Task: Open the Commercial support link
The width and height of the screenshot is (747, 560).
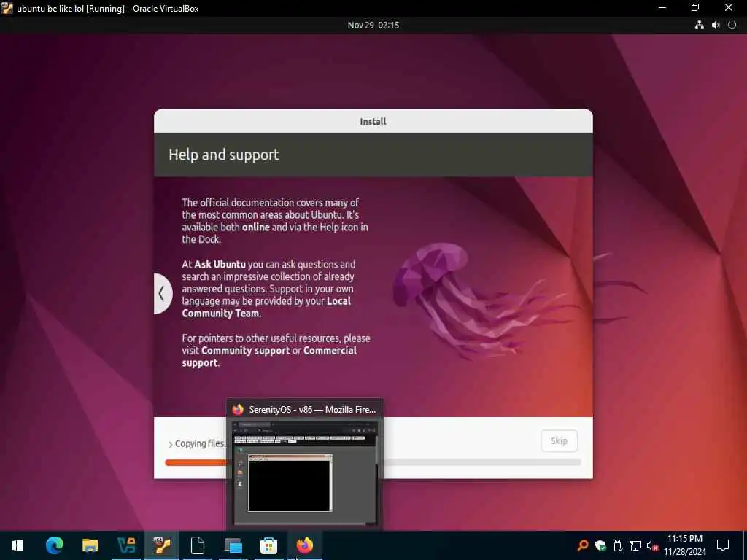Action: pos(269,357)
